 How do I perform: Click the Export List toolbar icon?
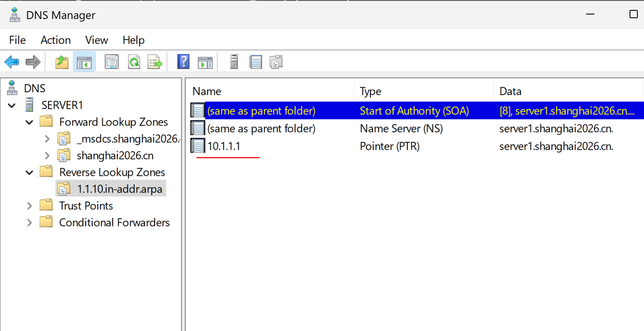[156, 62]
